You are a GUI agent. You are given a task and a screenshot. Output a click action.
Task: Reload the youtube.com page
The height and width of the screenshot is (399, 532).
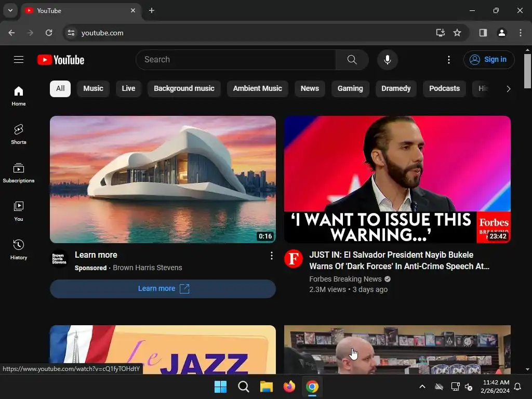49,33
